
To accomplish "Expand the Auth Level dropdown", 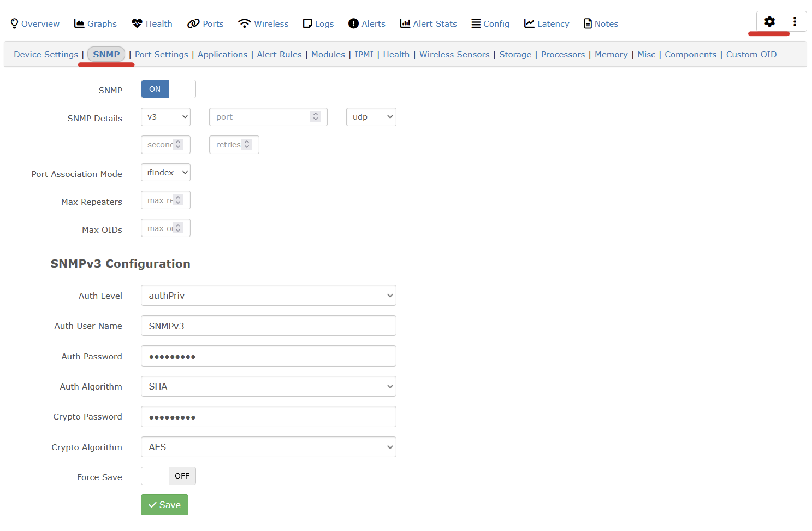I will pos(268,296).
